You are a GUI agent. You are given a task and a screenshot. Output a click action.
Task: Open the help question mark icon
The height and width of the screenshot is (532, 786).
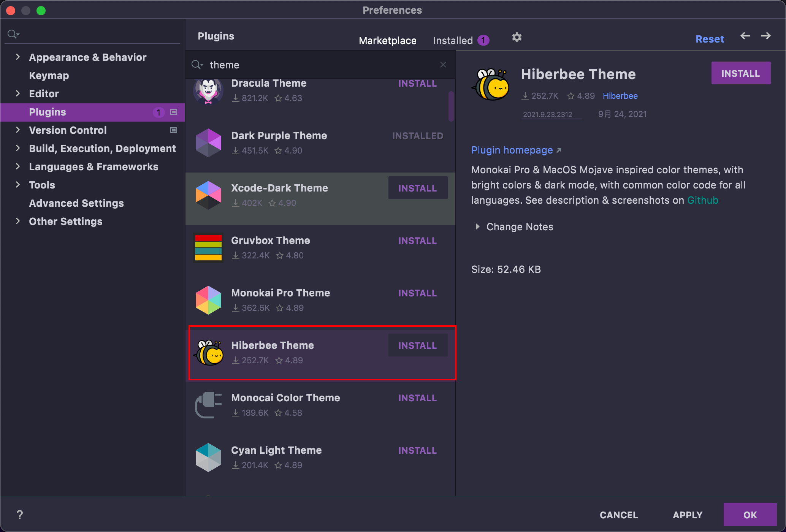click(x=20, y=515)
